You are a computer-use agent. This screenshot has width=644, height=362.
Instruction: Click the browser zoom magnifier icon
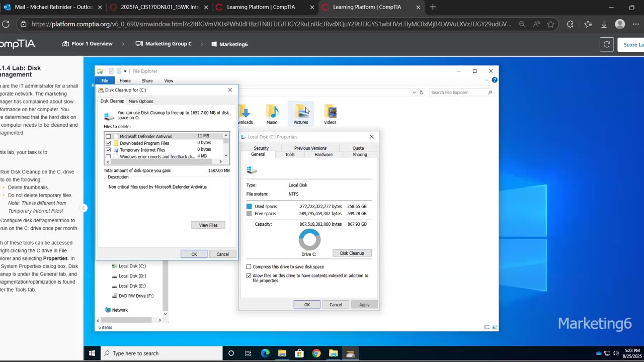[522, 24]
